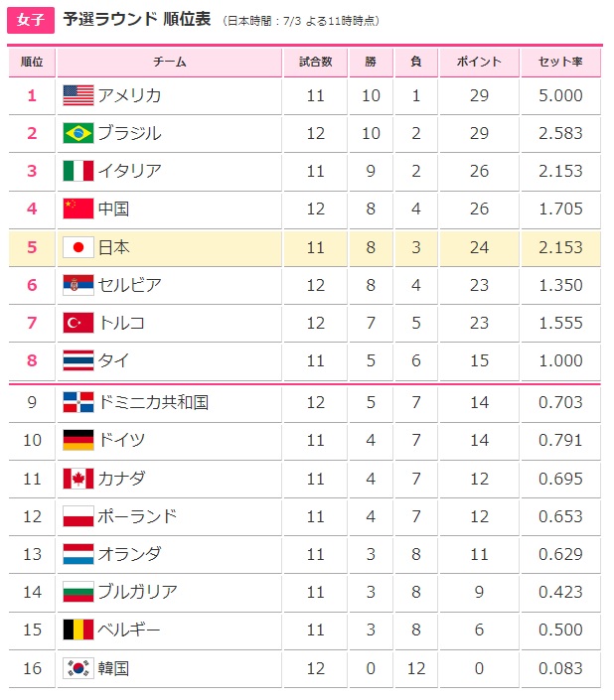
Task: Click the USA flag icon
Action: click(x=77, y=95)
